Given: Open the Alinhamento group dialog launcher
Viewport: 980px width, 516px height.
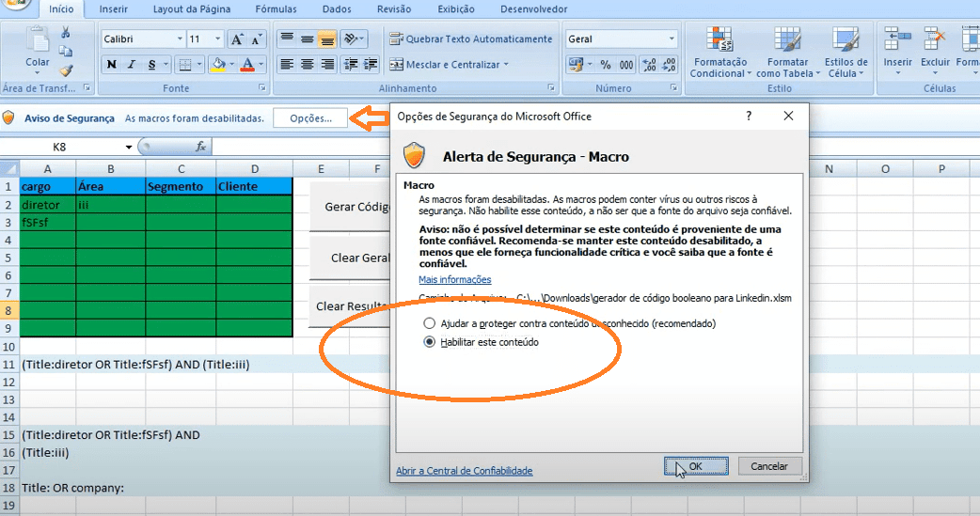Looking at the screenshot, I should pos(550,88).
